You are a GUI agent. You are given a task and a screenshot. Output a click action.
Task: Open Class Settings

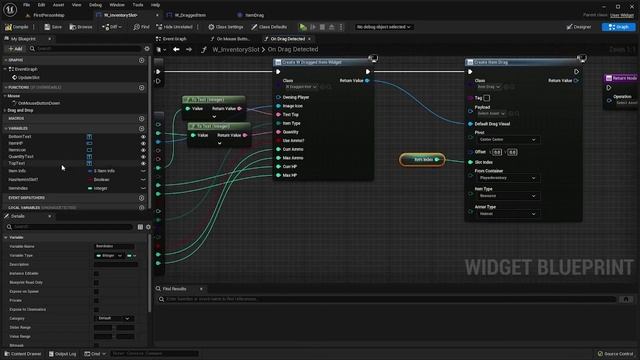(226, 27)
